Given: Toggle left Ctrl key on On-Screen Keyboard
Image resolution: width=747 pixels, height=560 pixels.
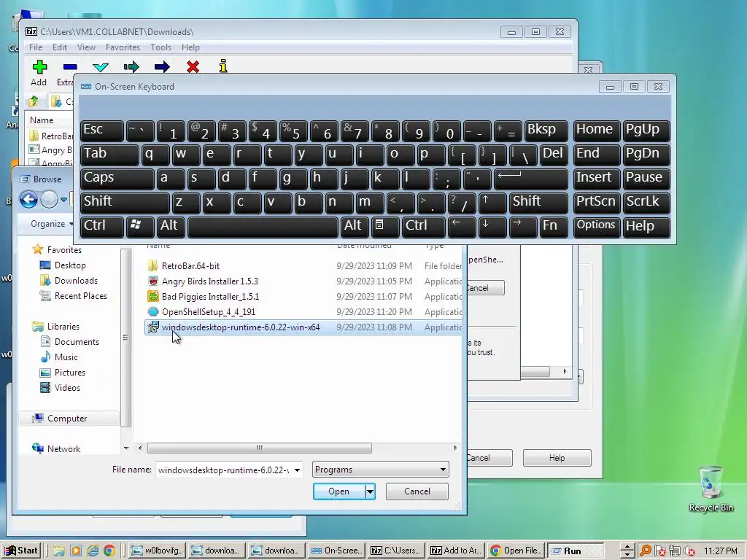Looking at the screenshot, I should pyautogui.click(x=102, y=226).
